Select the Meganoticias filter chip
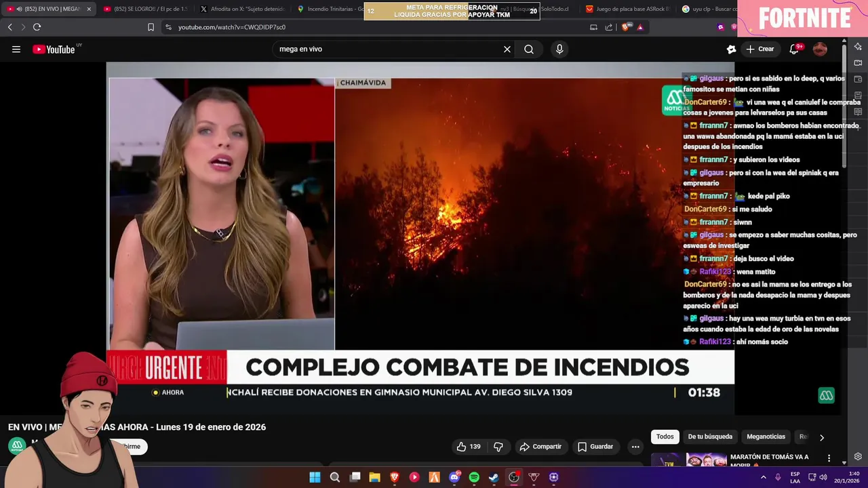Screen dimensions: 868x488 [x=766, y=437]
